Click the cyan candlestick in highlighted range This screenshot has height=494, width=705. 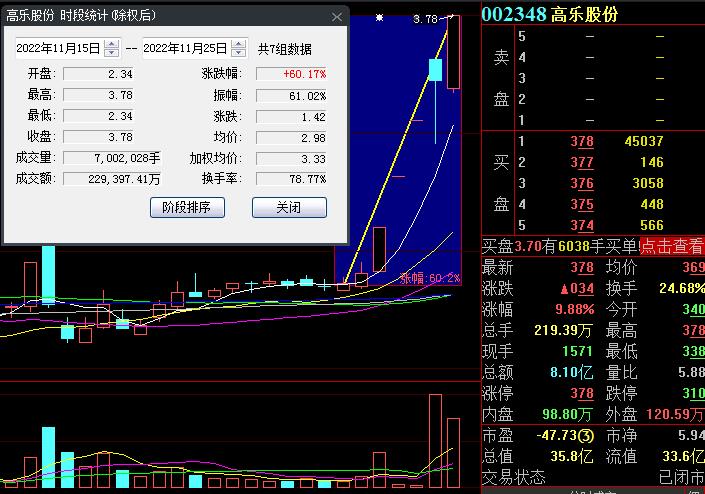coord(436,69)
